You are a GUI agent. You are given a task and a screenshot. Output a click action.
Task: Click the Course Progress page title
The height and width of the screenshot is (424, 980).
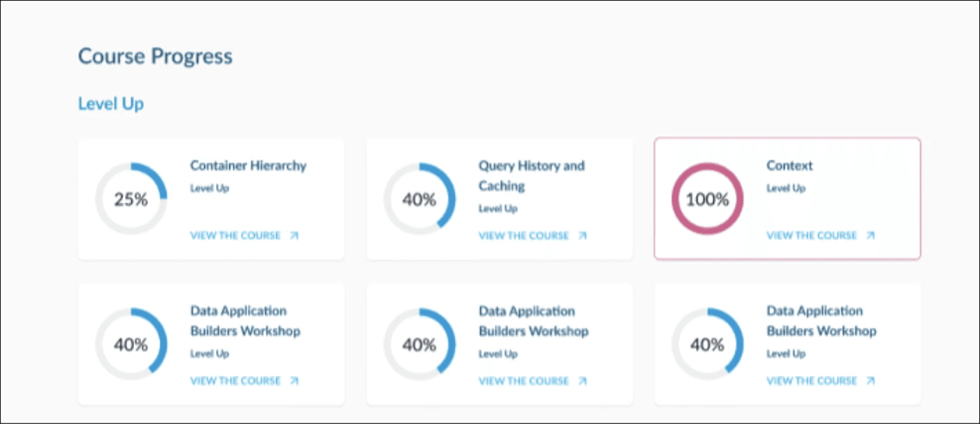(155, 56)
